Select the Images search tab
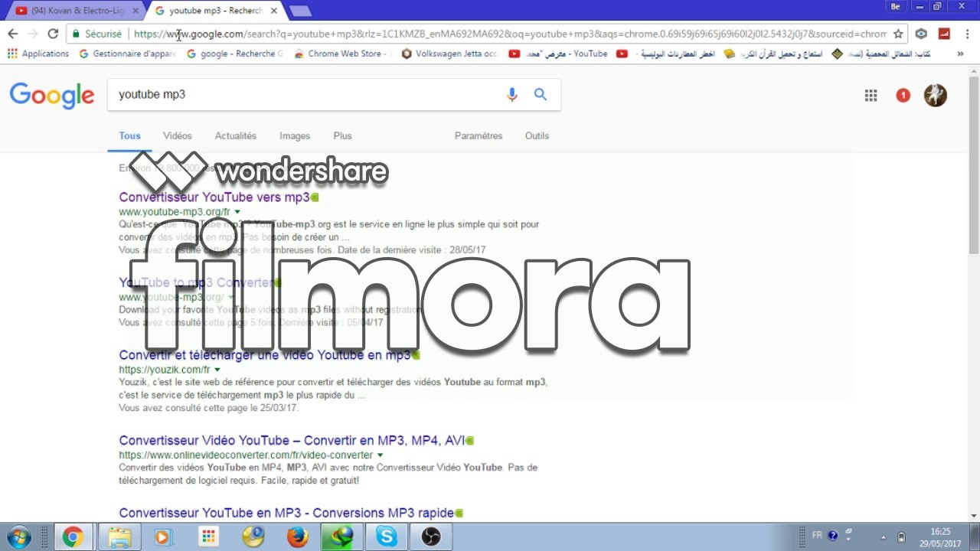The height and width of the screenshot is (551, 980). point(295,135)
